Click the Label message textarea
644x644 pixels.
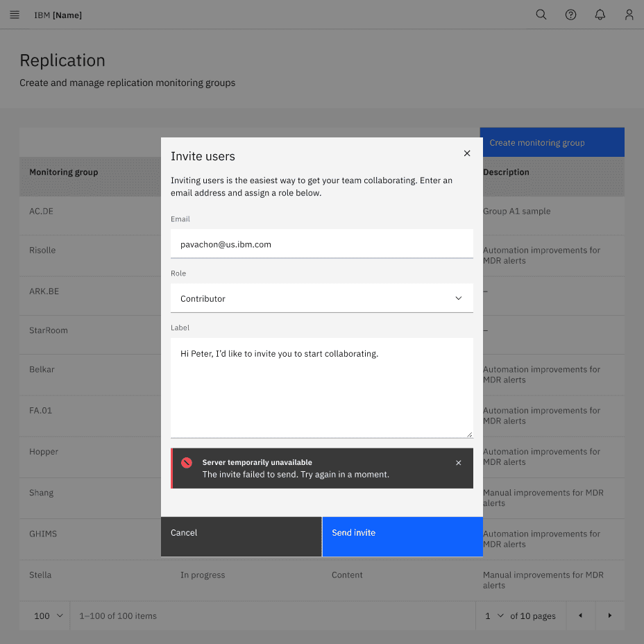[x=321, y=385]
